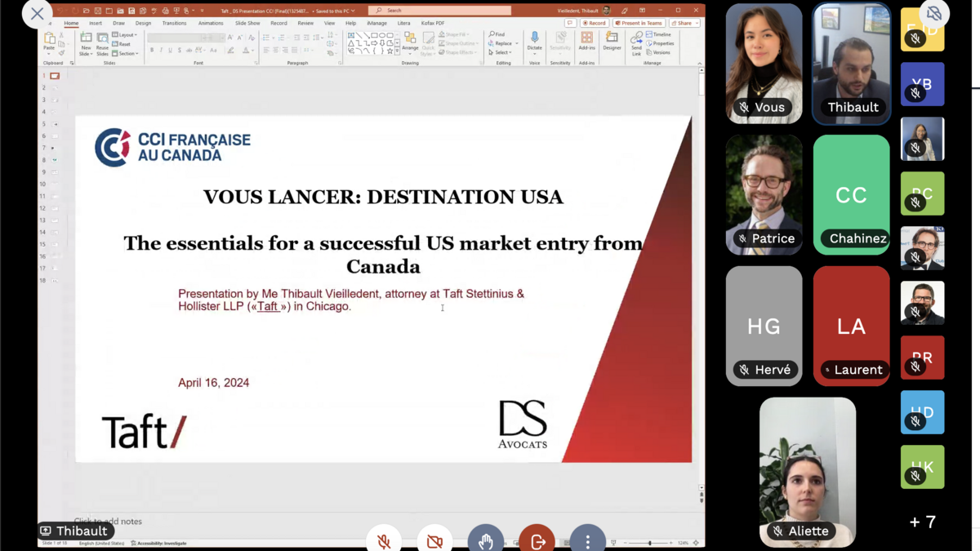
Task: Open the Designer tool in ribbon
Action: (x=612, y=42)
